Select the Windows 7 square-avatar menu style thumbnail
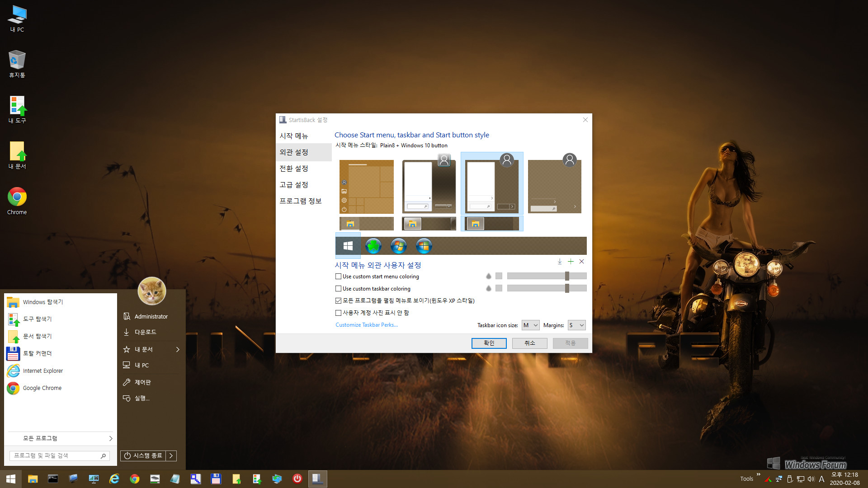 pos(429,183)
